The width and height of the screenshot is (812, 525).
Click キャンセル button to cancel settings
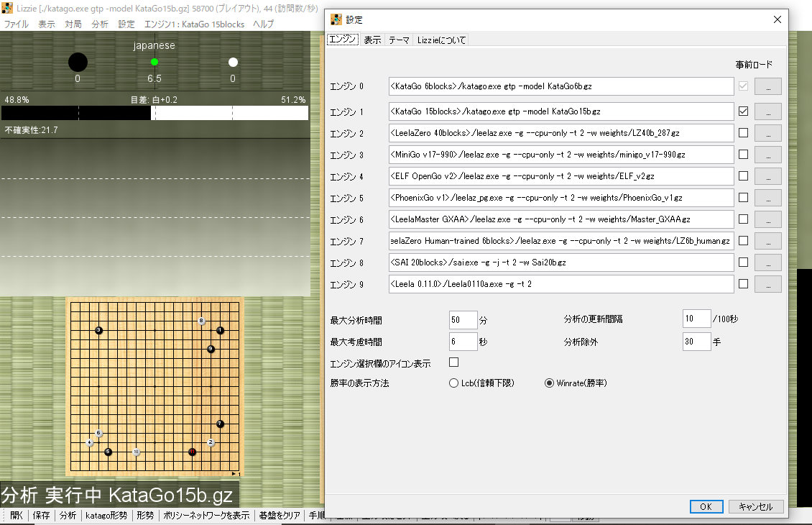point(756,506)
